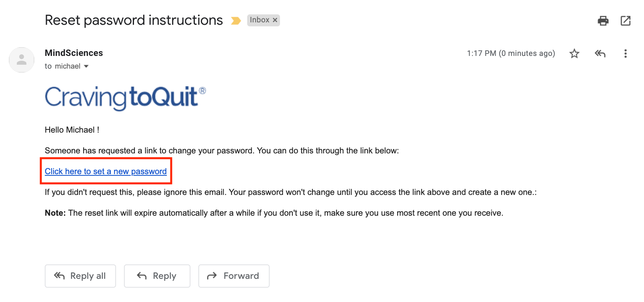
Task: Open the three-dot More options menu
Action: (626, 54)
